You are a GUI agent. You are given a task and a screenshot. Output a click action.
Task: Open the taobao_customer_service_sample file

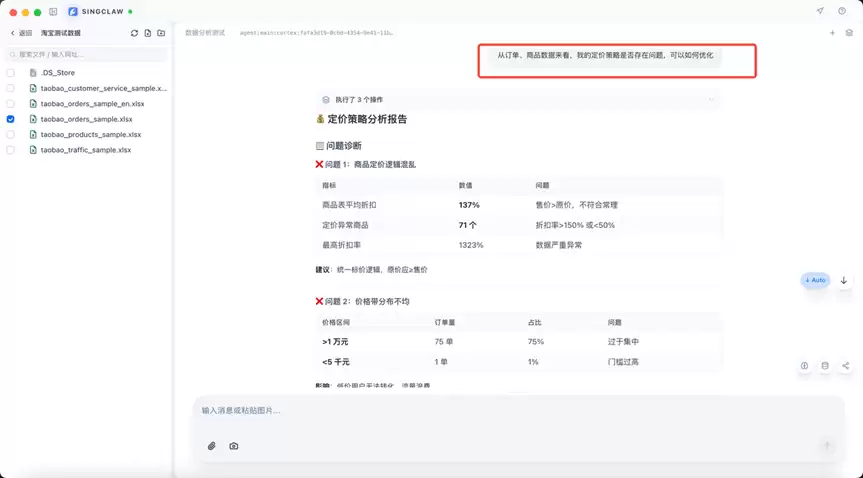103,88
